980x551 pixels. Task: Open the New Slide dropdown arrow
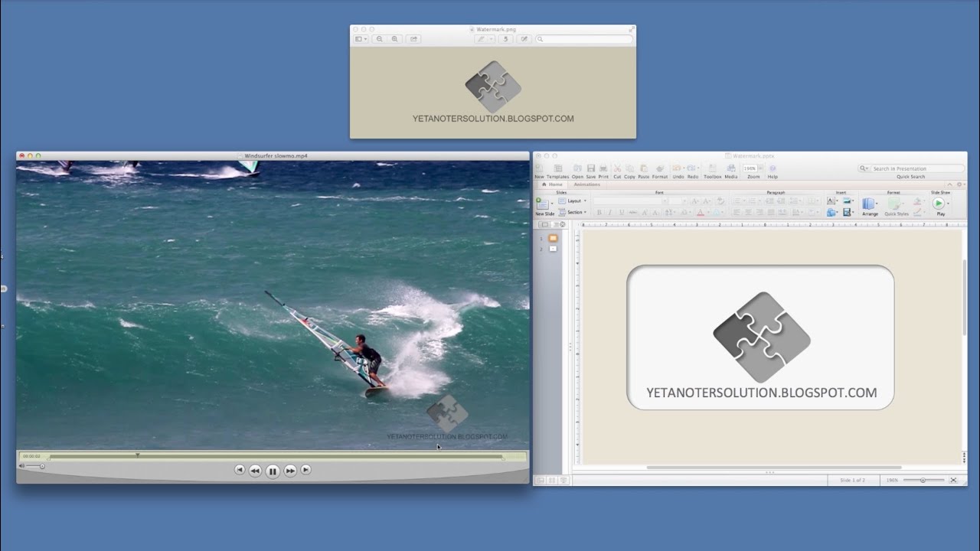click(552, 204)
